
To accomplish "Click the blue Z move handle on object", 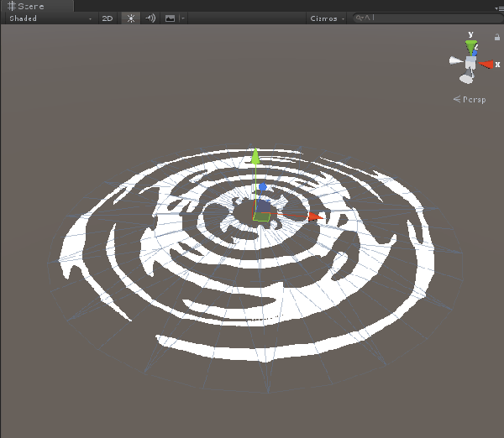I will point(263,187).
